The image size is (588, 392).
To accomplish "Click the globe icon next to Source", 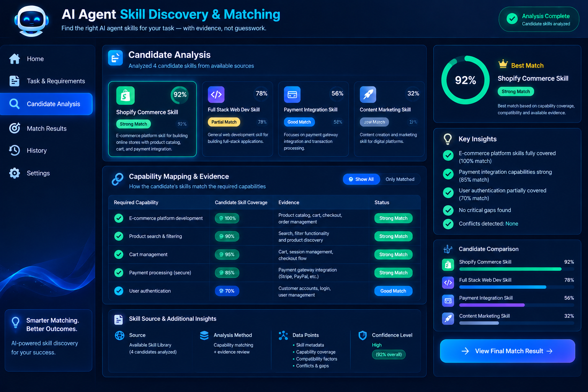I will (120, 335).
